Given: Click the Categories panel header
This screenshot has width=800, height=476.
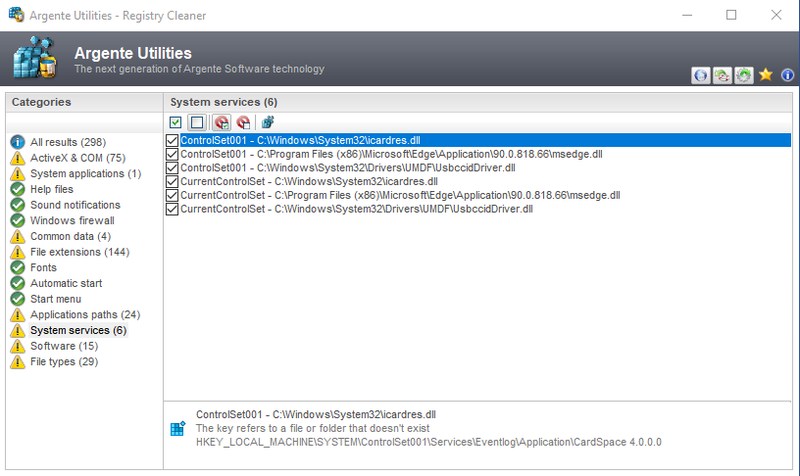Looking at the screenshot, I should 84,102.
